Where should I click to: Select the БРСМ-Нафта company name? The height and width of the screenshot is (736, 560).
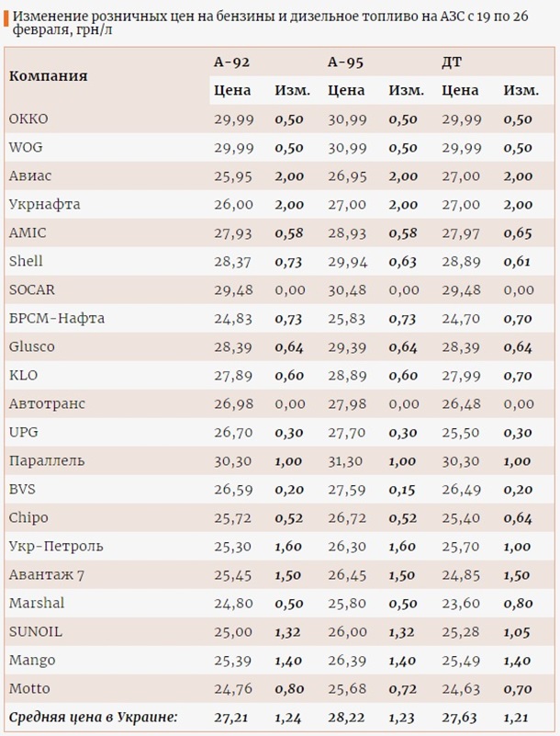point(56,318)
